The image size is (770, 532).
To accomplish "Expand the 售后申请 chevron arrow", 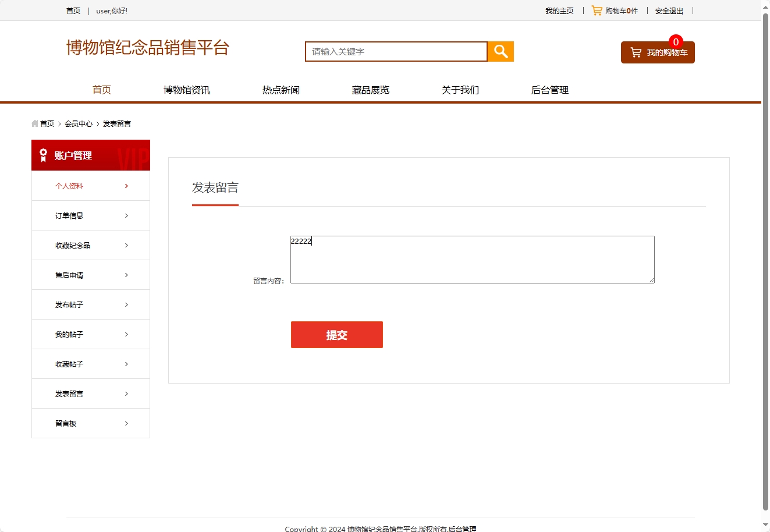I will pos(126,275).
